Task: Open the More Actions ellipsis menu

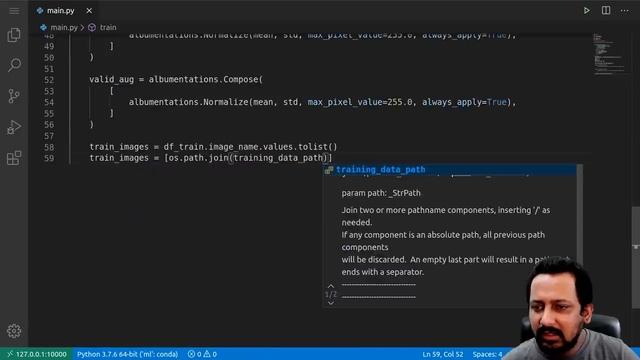Action: coord(625,11)
